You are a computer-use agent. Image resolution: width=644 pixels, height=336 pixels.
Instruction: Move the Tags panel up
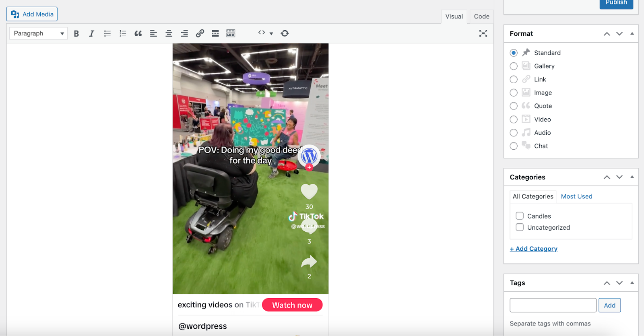pos(607,283)
